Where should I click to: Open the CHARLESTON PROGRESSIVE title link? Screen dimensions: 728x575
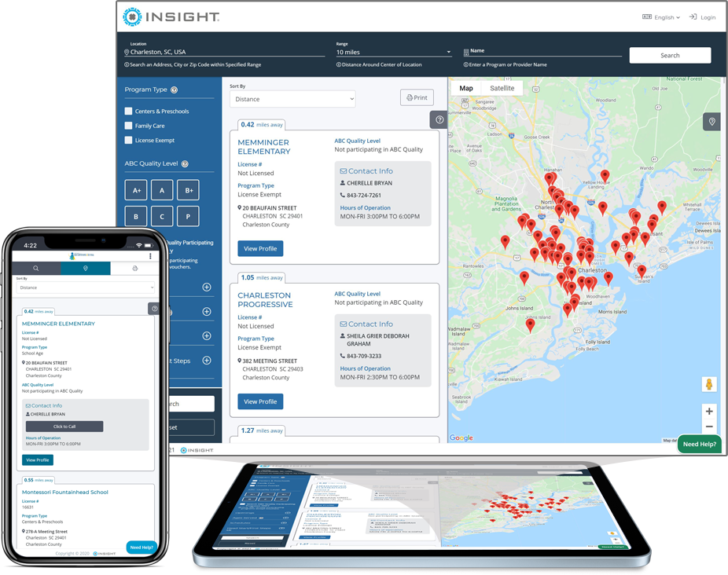coord(265,300)
